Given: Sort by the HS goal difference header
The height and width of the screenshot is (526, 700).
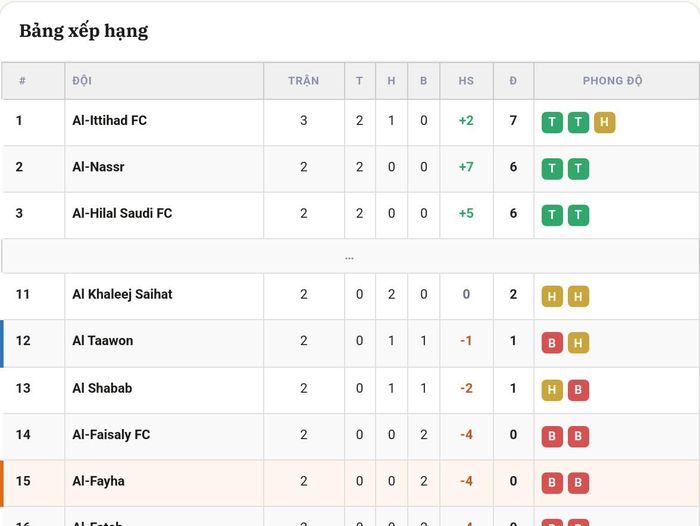Looking at the screenshot, I should tap(466, 81).
